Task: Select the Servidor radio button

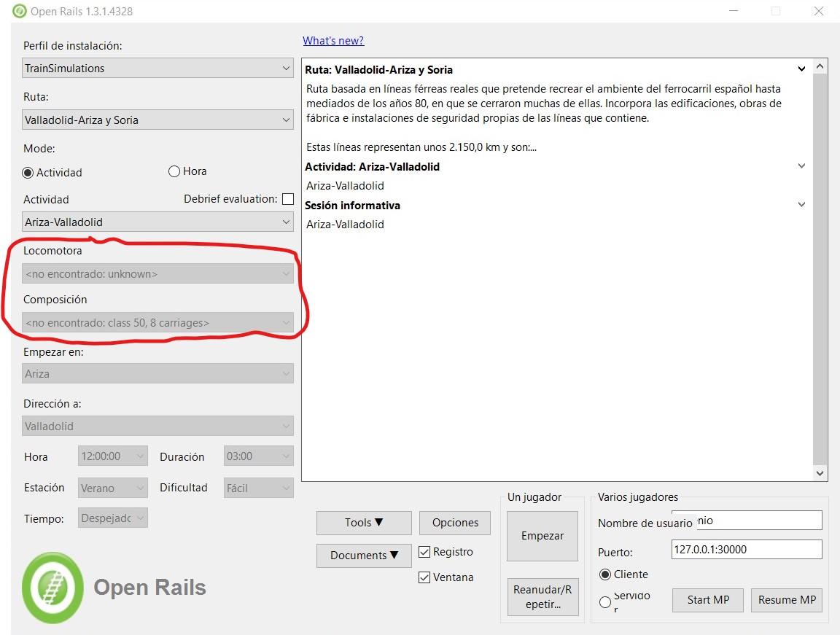Action: tap(604, 601)
